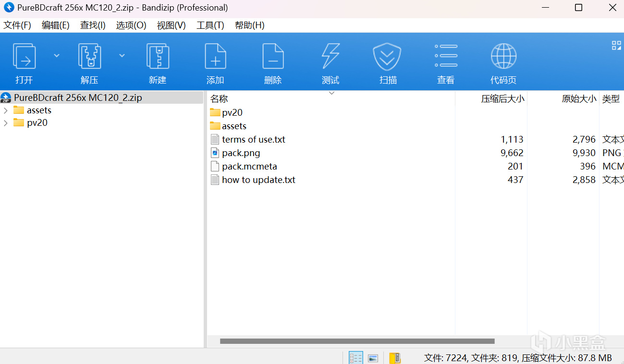Viewport: 624px width, 364px height.
Task: Sort by compressed size (压缩后大小) header
Action: [x=503, y=99]
